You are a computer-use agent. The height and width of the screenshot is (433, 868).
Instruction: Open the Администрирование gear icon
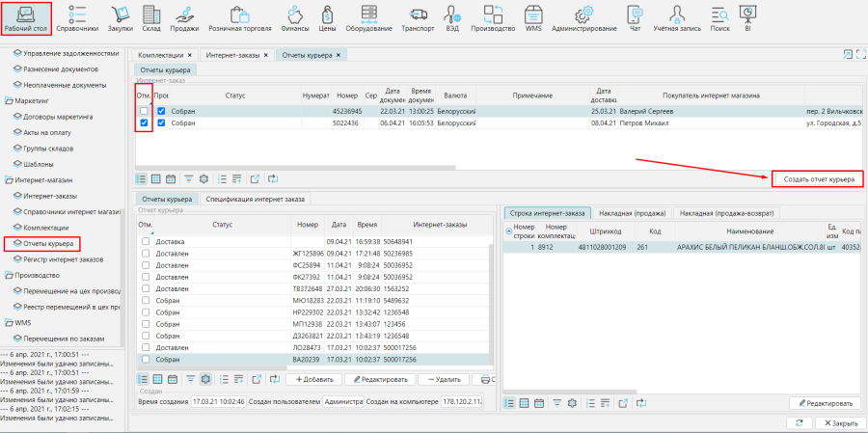coord(583,17)
